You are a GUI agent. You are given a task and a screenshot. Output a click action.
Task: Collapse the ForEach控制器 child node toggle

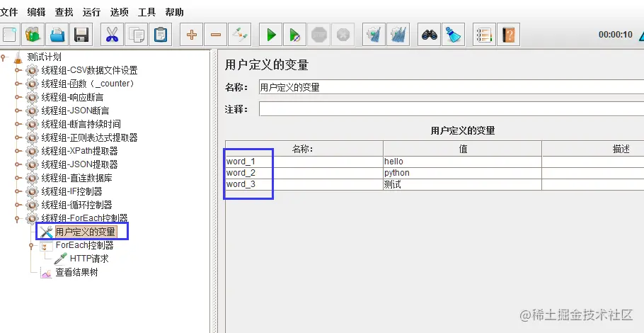(32, 246)
